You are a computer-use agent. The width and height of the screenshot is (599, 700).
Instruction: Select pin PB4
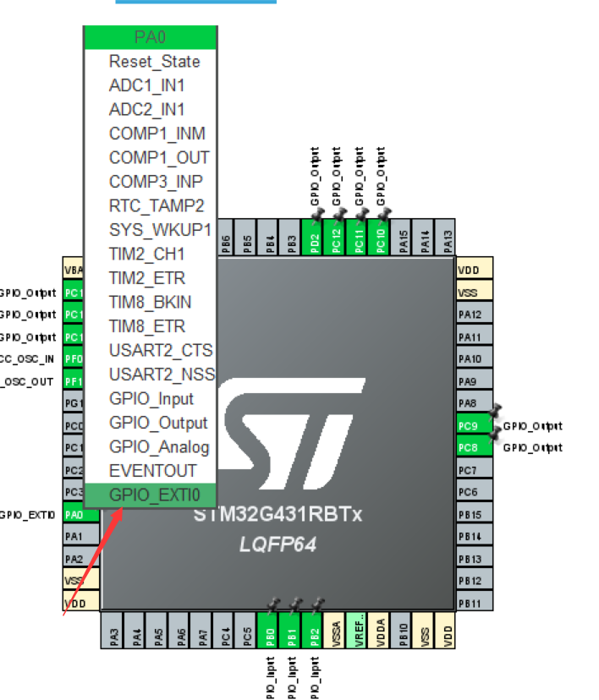[x=268, y=238]
